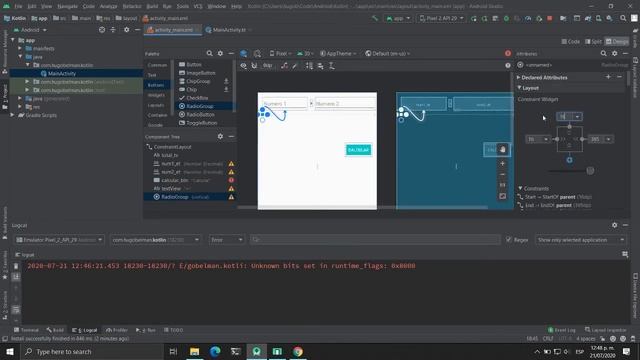Select Buttons category in Palette
Image resolution: width=640 pixels, height=360 pixels.
(156, 85)
